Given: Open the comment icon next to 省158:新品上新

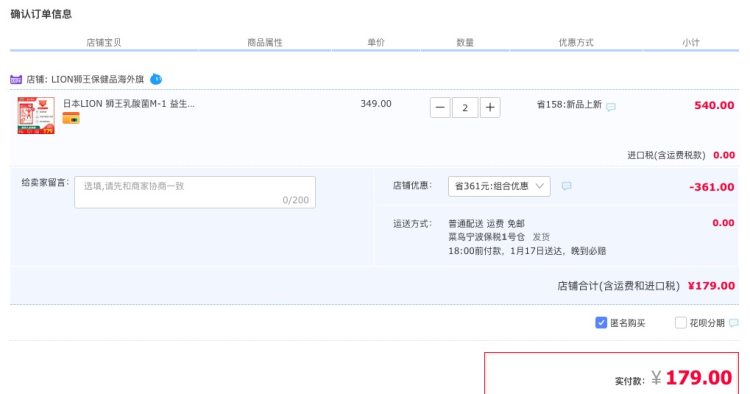Looking at the screenshot, I should click(x=611, y=107).
